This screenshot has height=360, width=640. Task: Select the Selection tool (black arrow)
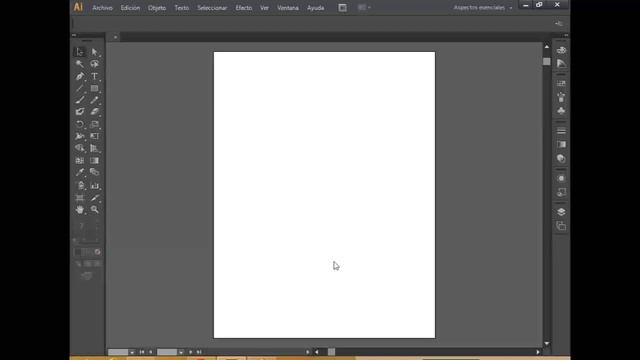(80, 52)
